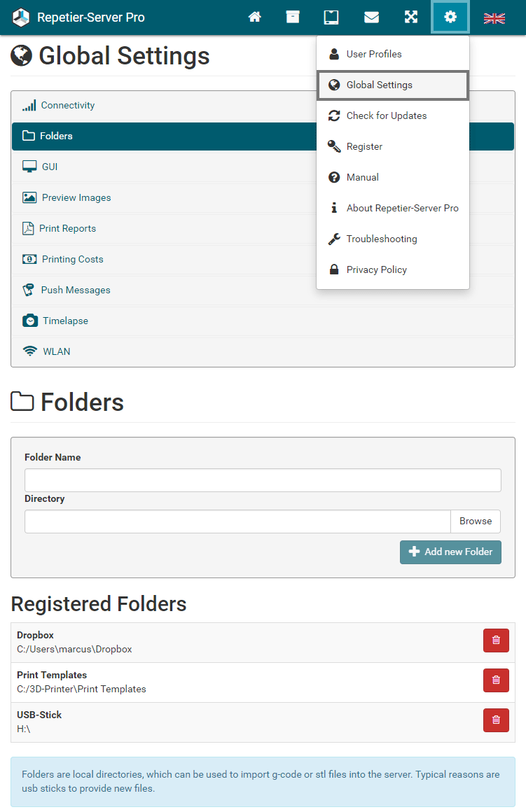Delete the Print Templates folder entry
The image size is (526, 812).
coord(496,680)
